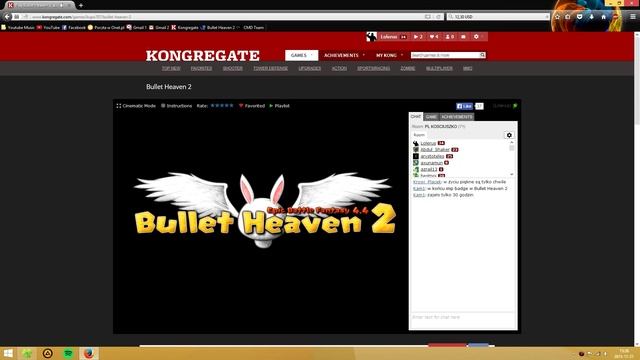Open the TOWER DEFENSE category link

tap(271, 69)
